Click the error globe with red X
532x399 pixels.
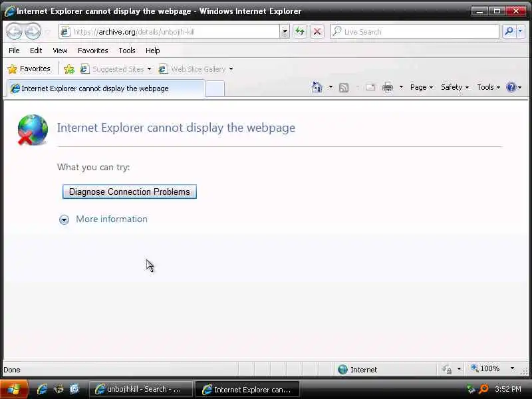point(32,130)
